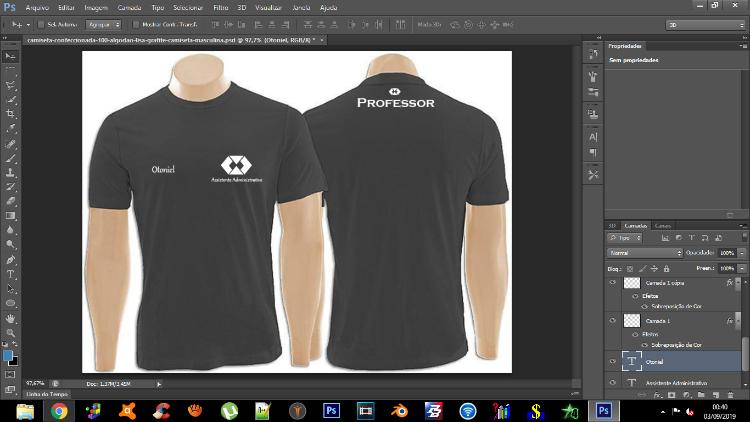This screenshot has height=422, width=750.
Task: Enable Mostrar Contr. Transf. checkbox
Action: (136, 24)
